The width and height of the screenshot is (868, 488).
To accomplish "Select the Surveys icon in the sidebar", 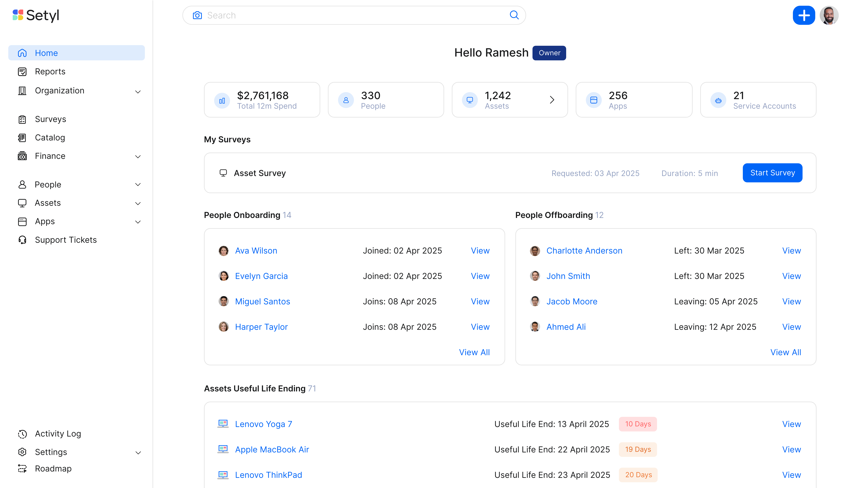I will point(22,119).
